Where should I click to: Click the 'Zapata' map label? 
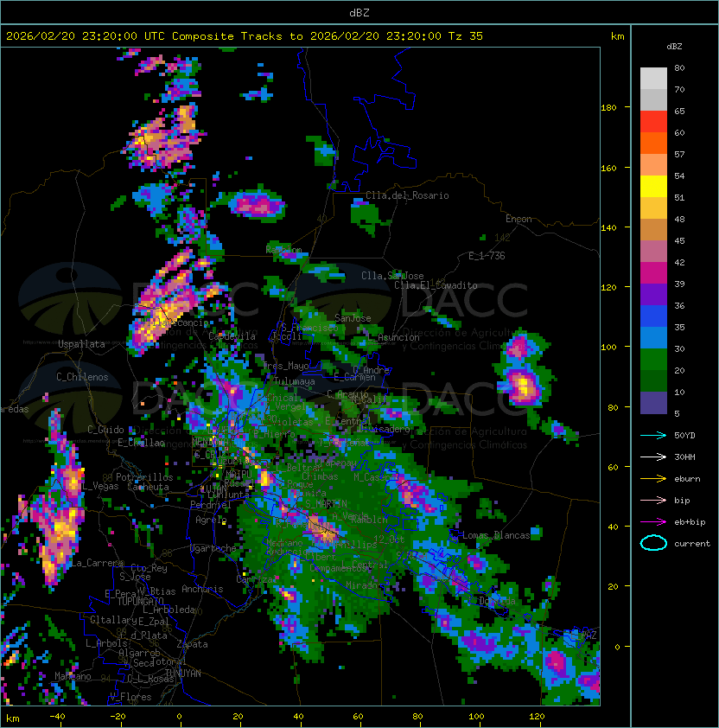click(x=192, y=644)
